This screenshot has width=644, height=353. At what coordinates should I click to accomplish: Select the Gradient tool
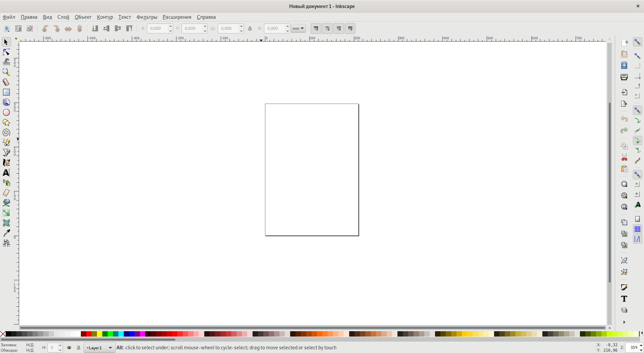tap(6, 213)
